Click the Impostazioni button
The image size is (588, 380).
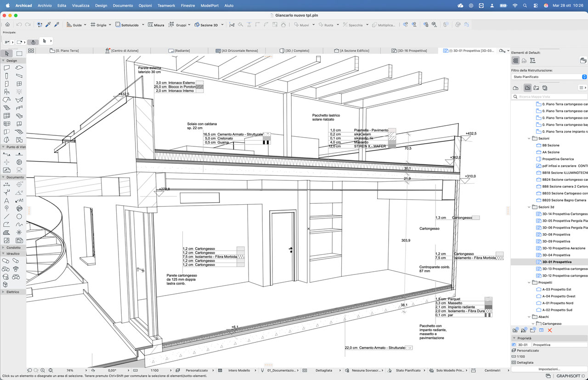[549, 369]
